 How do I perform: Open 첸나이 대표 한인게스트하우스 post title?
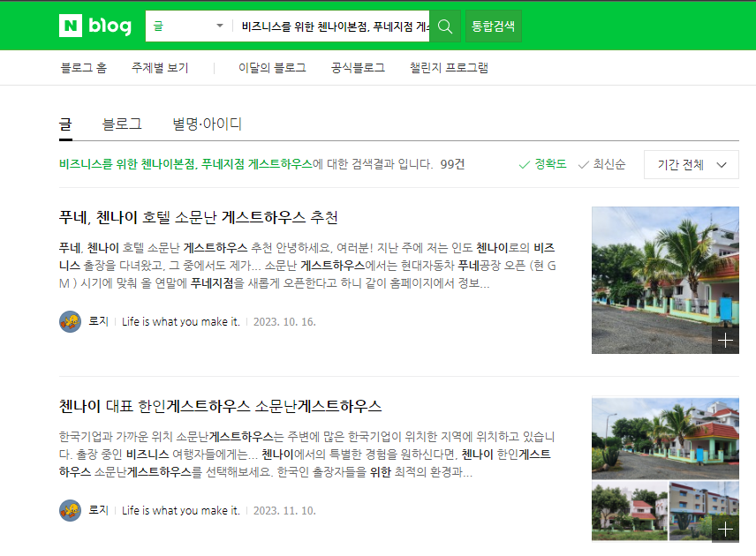tap(220, 406)
